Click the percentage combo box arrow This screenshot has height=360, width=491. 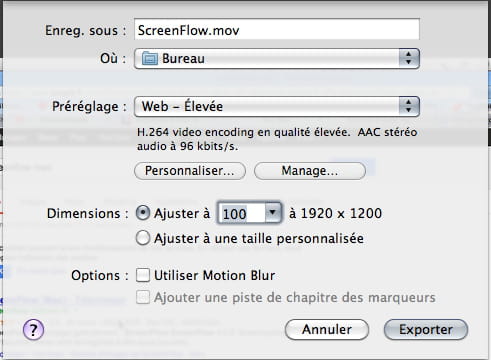(x=272, y=212)
